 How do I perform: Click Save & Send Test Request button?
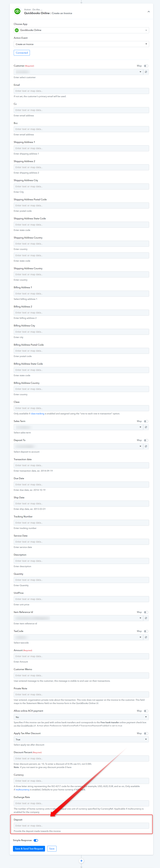[29, 849]
